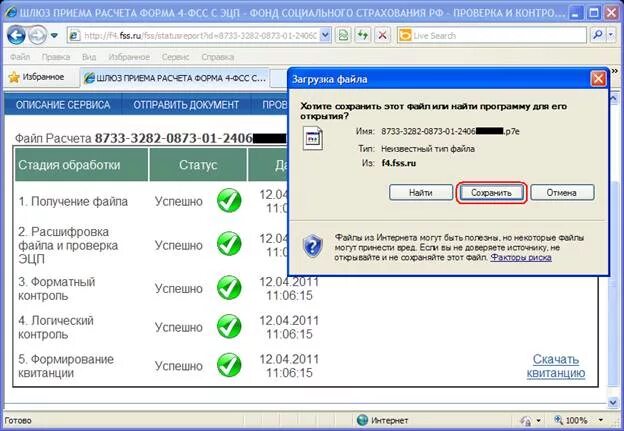Click the Готово status bar text
Viewport: 624px width, 431px height.
pos(18,420)
